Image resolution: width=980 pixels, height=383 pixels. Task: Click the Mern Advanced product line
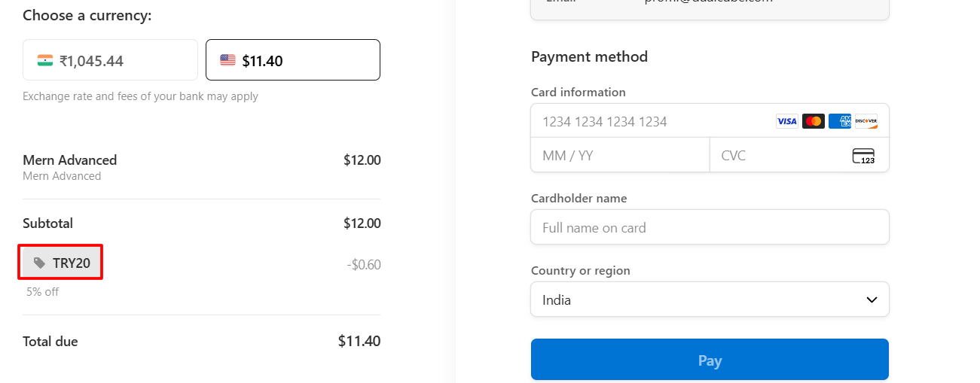[201, 167]
